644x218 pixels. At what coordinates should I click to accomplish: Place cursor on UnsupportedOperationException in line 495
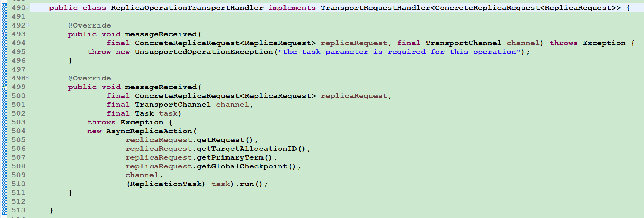click(x=204, y=52)
